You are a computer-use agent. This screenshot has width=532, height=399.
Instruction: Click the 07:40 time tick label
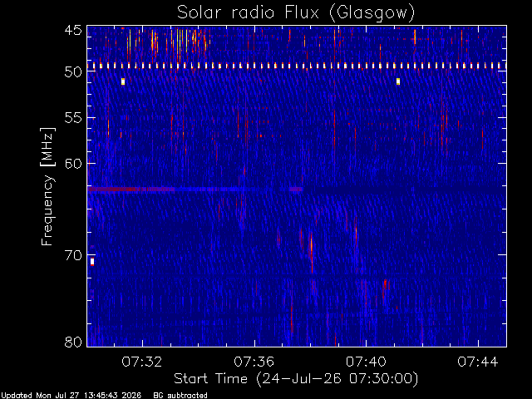(x=366, y=362)
